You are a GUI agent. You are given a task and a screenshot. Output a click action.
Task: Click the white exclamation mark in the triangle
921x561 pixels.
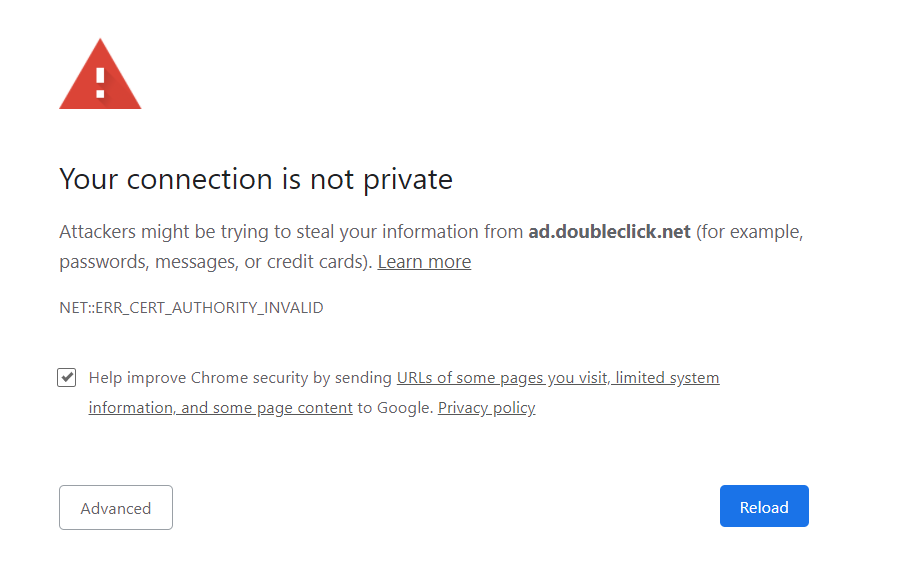click(x=100, y=79)
